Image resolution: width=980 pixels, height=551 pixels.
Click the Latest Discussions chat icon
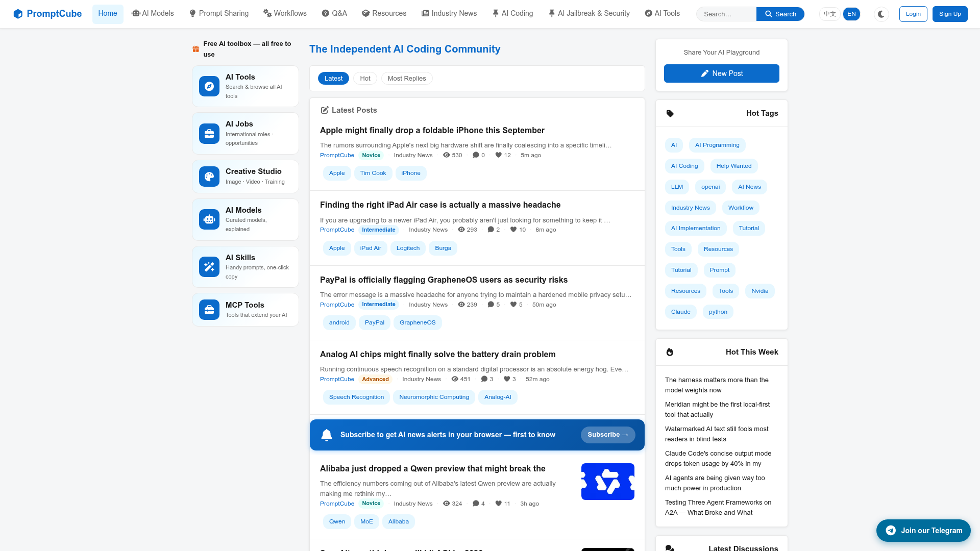pos(670,548)
